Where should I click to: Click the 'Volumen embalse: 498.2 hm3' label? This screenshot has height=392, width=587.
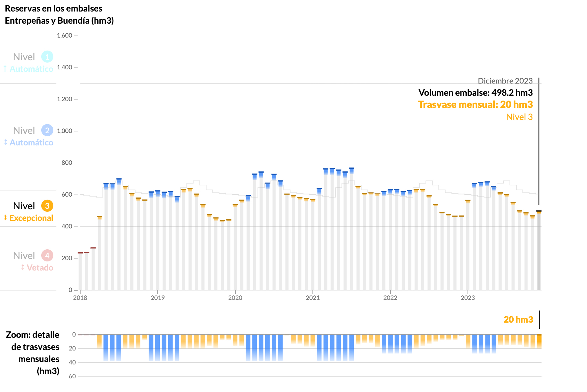(475, 92)
